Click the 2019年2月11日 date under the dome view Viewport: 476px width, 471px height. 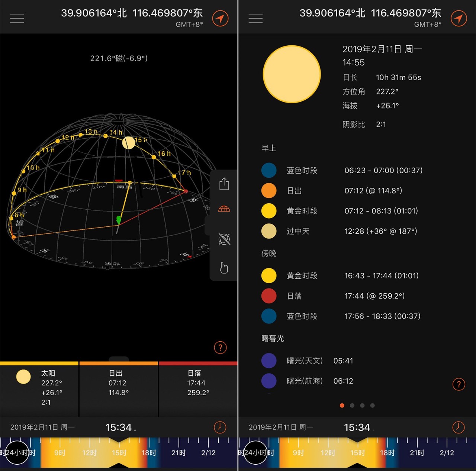[42, 427]
